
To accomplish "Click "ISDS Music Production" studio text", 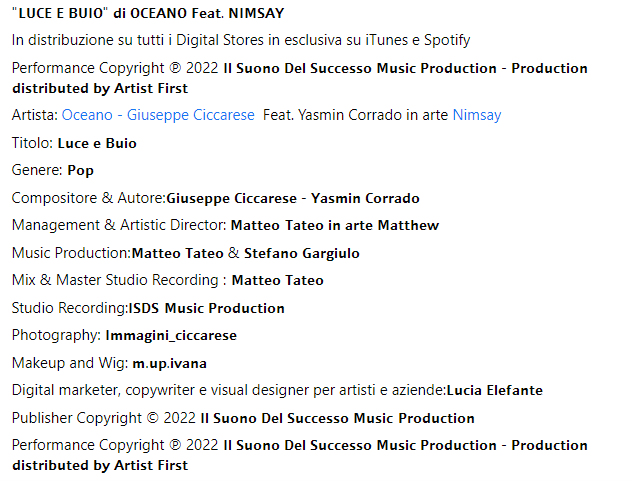I will tap(206, 308).
